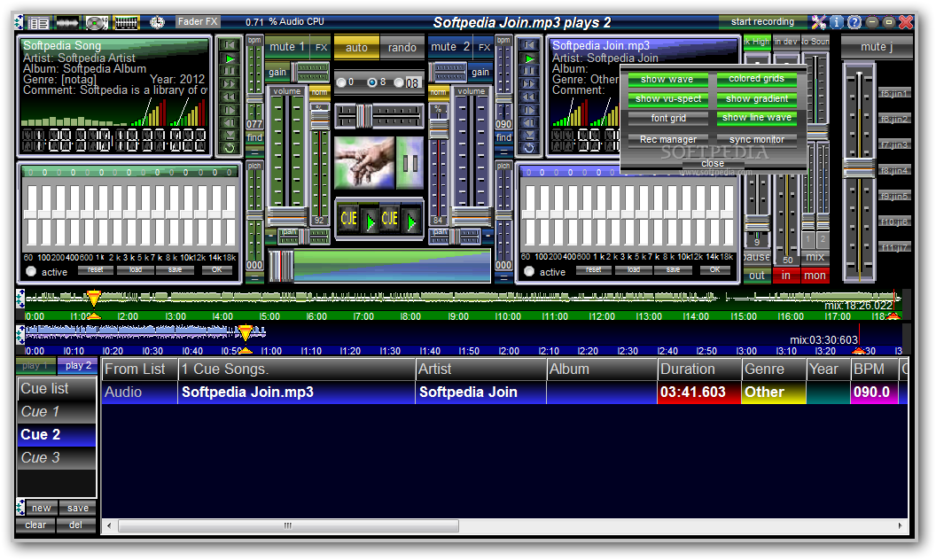936x560 pixels.
Task: Click 'del' cue list button
Action: [76, 525]
